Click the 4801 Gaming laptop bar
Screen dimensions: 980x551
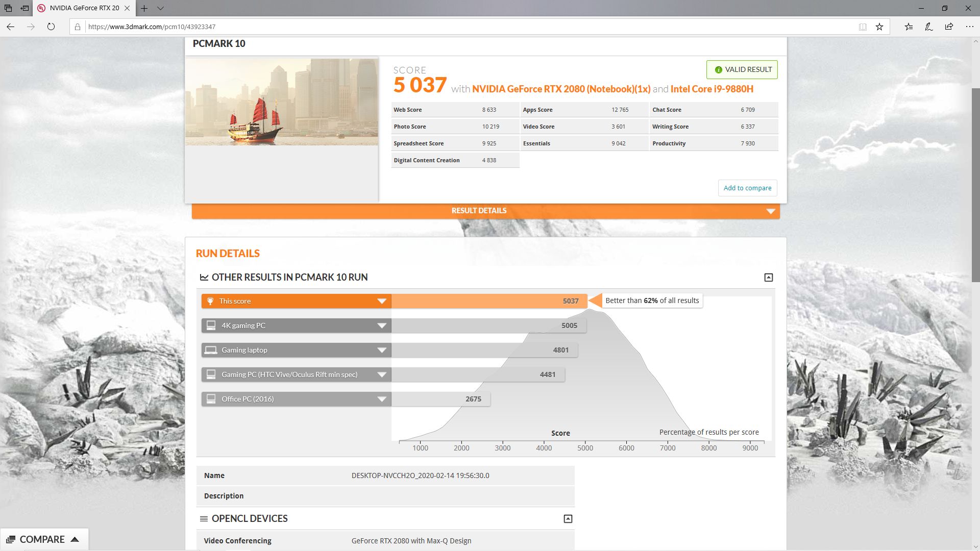tap(484, 350)
